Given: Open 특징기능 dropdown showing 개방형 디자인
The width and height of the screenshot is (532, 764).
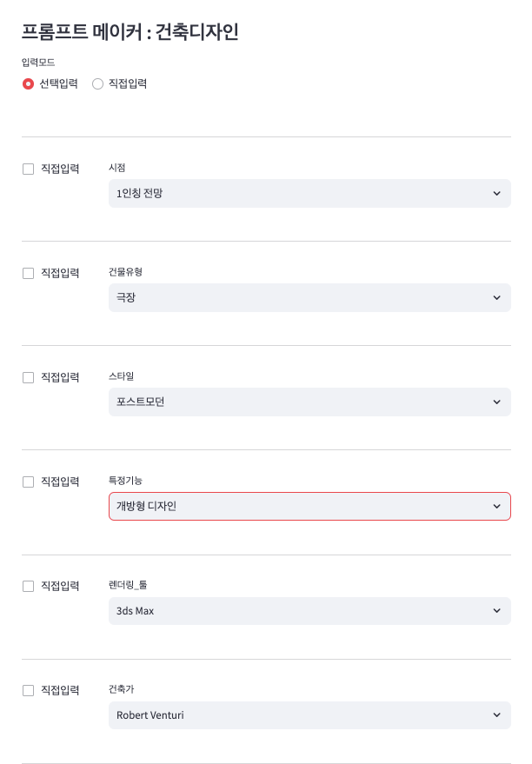Looking at the screenshot, I should 296,506.
